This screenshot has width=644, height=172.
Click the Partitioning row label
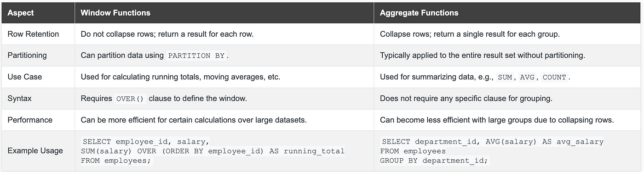point(27,55)
